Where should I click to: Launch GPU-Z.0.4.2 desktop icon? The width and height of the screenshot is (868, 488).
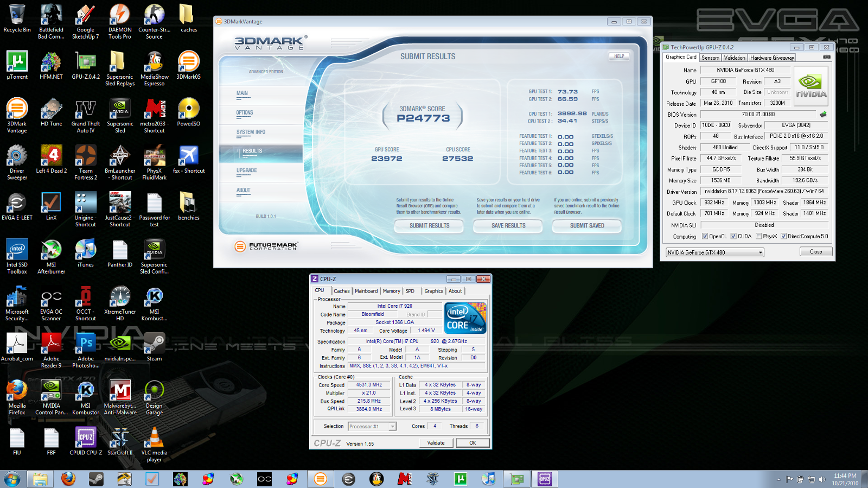86,65
